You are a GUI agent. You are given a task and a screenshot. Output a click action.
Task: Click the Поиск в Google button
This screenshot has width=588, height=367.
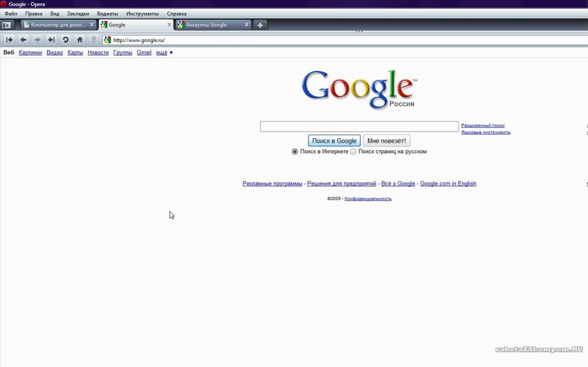[x=334, y=141]
